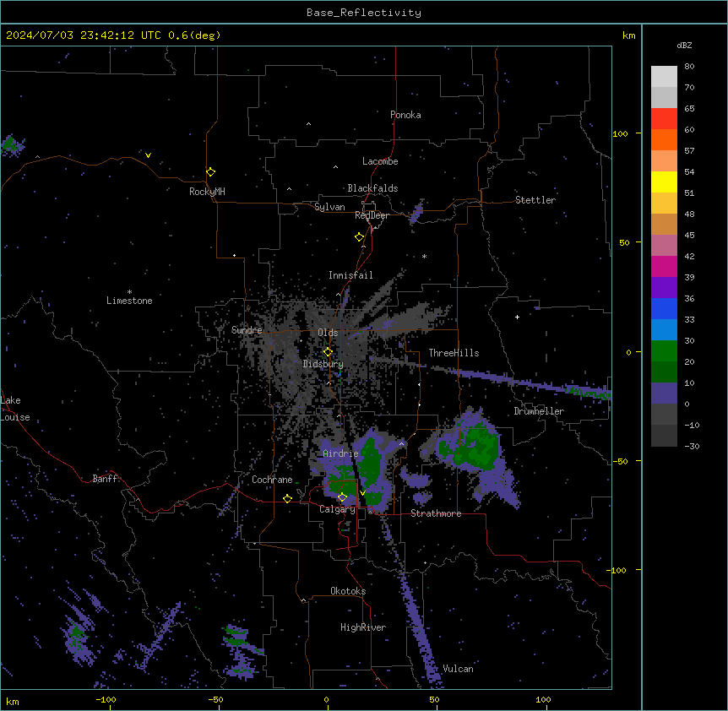Click the RedDeer city label

tap(372, 215)
